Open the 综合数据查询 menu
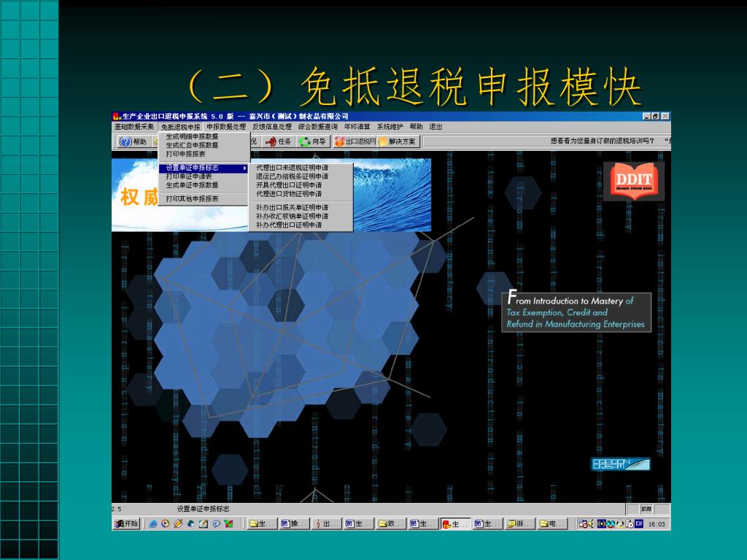 (x=317, y=127)
